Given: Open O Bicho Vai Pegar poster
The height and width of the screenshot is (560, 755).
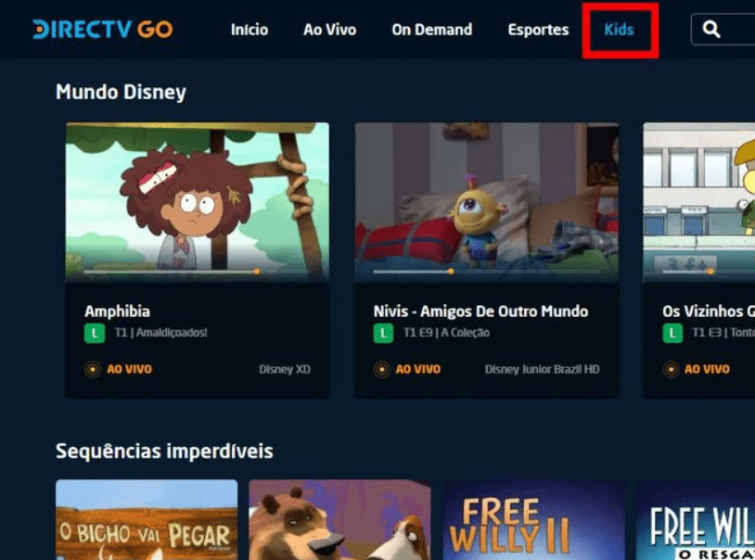Looking at the screenshot, I should tap(147, 519).
